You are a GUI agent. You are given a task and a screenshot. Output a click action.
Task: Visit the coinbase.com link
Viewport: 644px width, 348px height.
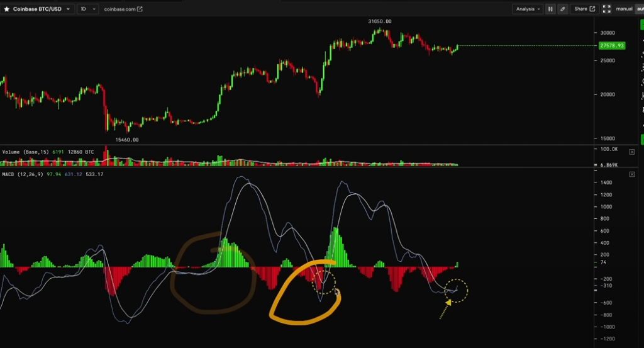point(119,9)
